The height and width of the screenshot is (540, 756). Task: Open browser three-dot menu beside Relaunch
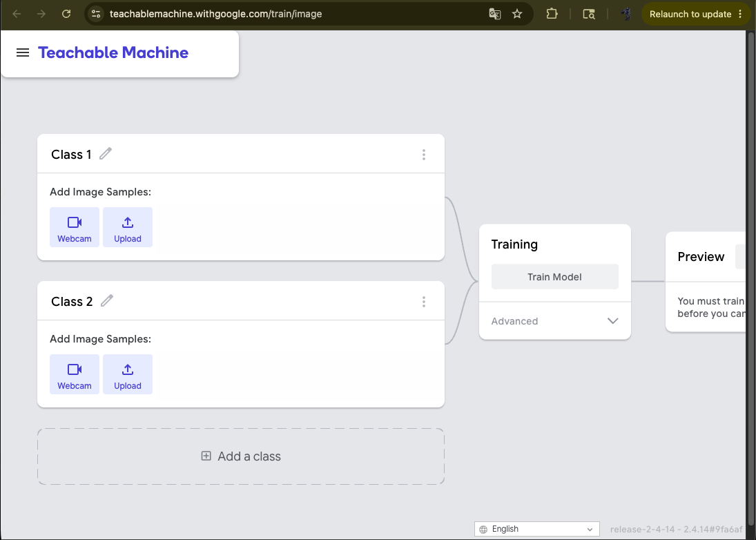coord(740,14)
